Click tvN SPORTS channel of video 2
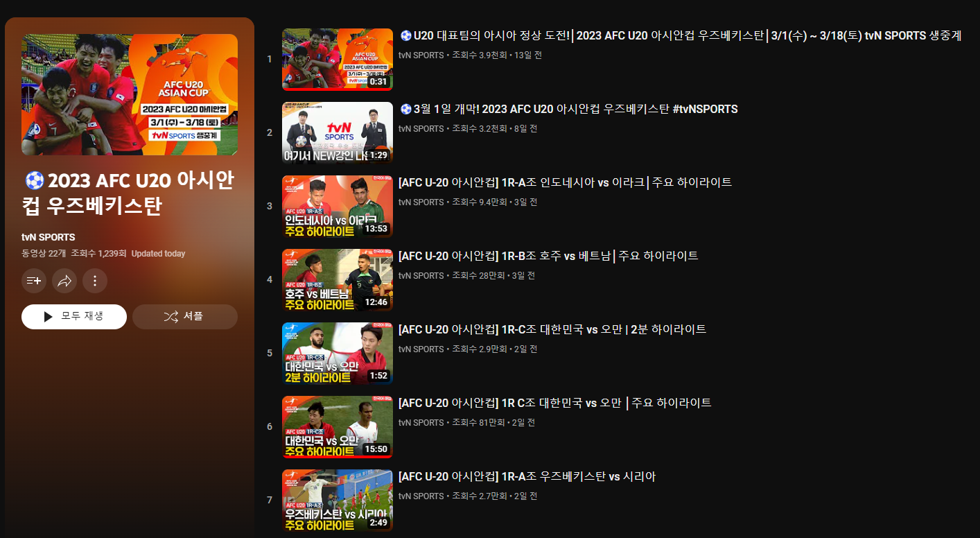 [421, 128]
